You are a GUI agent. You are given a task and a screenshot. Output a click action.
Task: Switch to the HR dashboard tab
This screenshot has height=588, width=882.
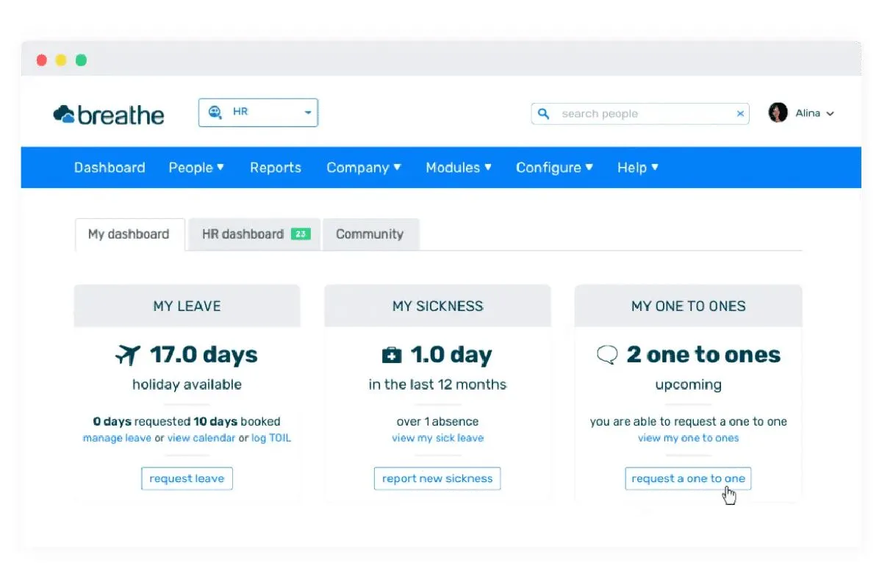pos(243,234)
